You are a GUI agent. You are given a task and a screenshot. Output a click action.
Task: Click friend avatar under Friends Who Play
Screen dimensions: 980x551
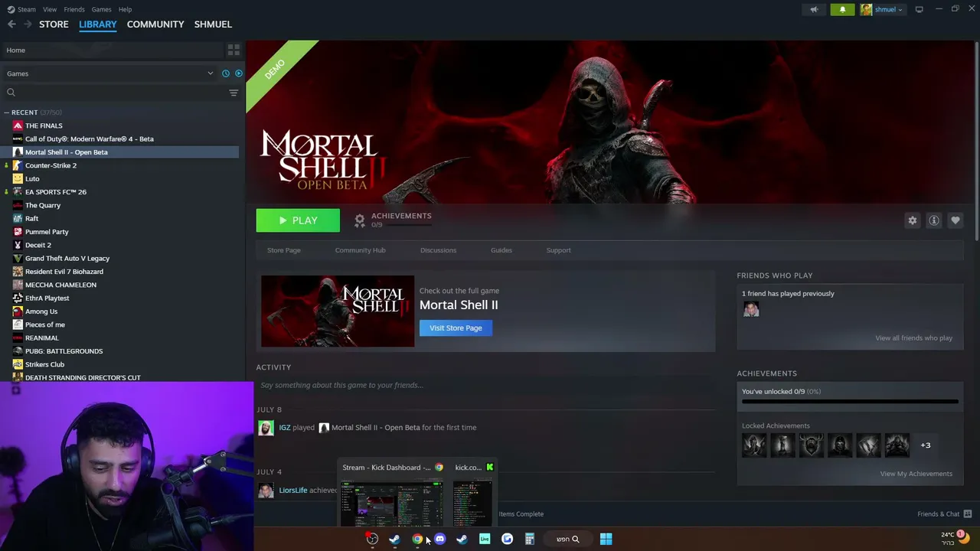(751, 309)
